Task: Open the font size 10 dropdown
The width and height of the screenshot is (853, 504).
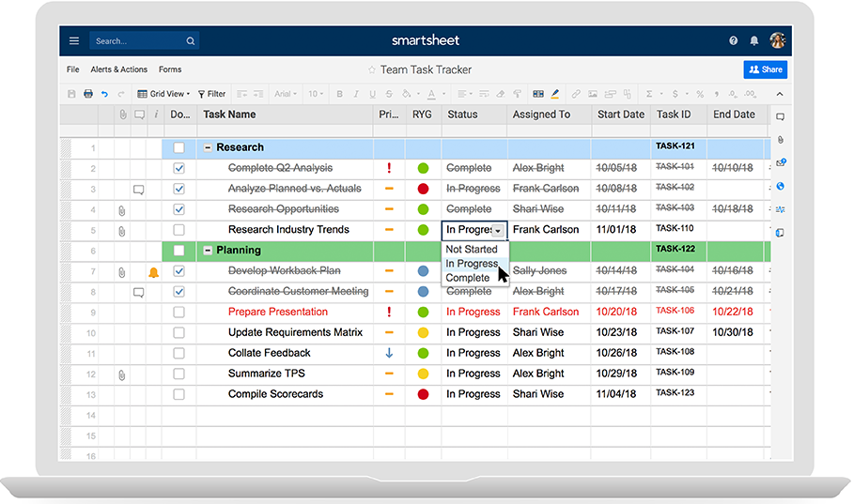Action: click(316, 94)
